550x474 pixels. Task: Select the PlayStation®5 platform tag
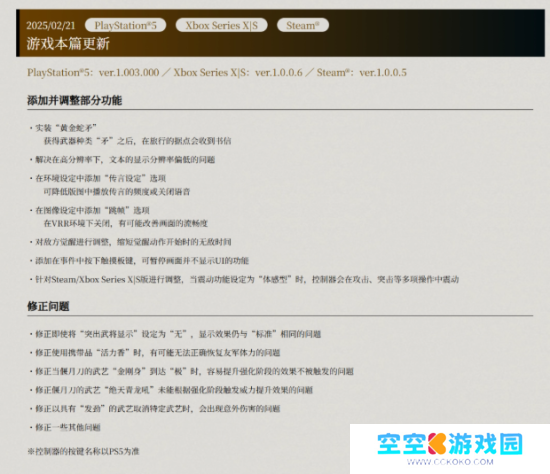point(125,25)
